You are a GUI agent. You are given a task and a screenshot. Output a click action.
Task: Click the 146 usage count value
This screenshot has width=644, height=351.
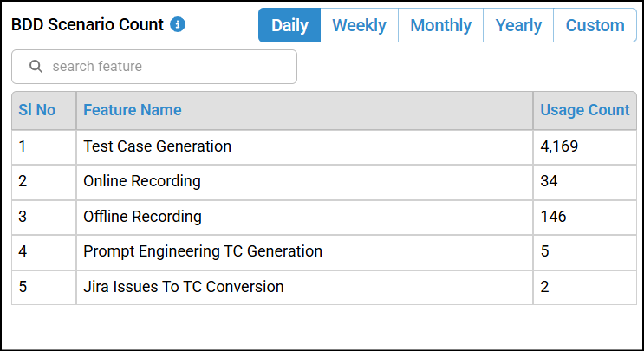click(553, 217)
